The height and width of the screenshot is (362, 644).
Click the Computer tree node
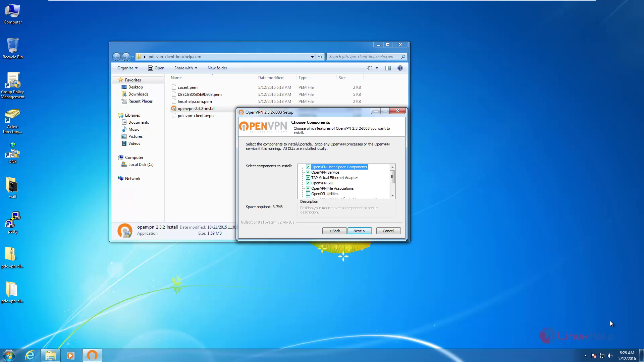(x=134, y=158)
